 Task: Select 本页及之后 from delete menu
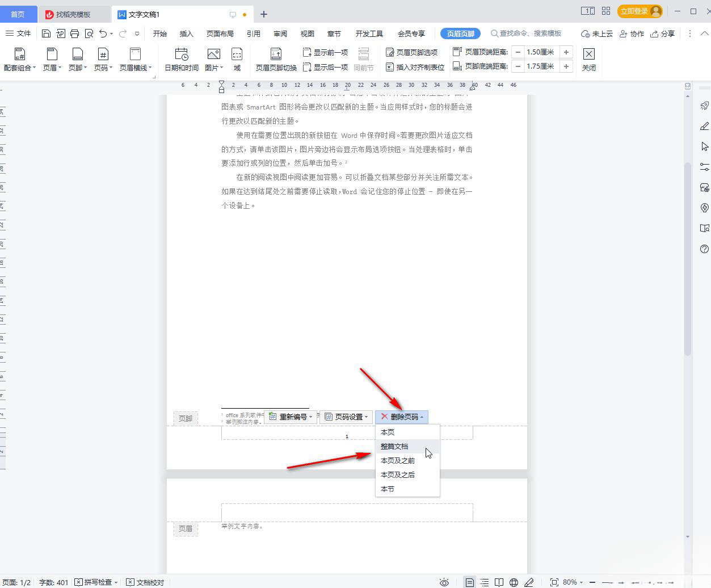pos(407,474)
